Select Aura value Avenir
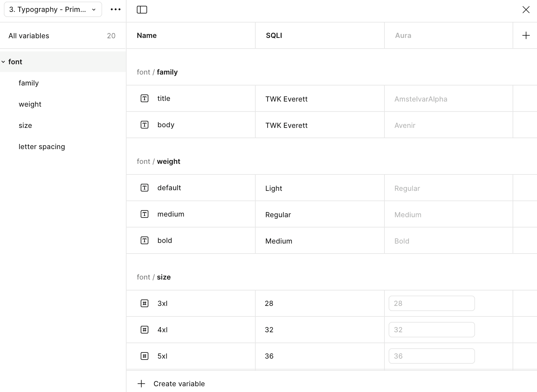This screenshot has height=392, width=537. point(405,125)
